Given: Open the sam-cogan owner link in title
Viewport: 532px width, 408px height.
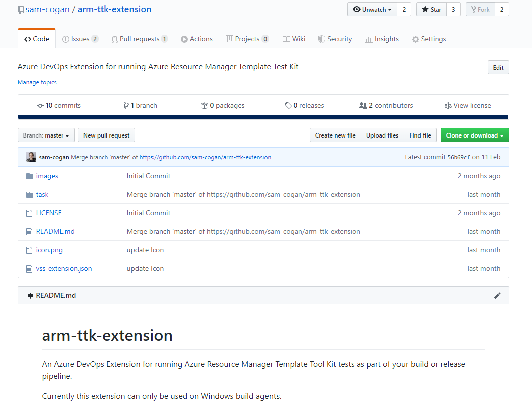Looking at the screenshot, I should (48, 9).
